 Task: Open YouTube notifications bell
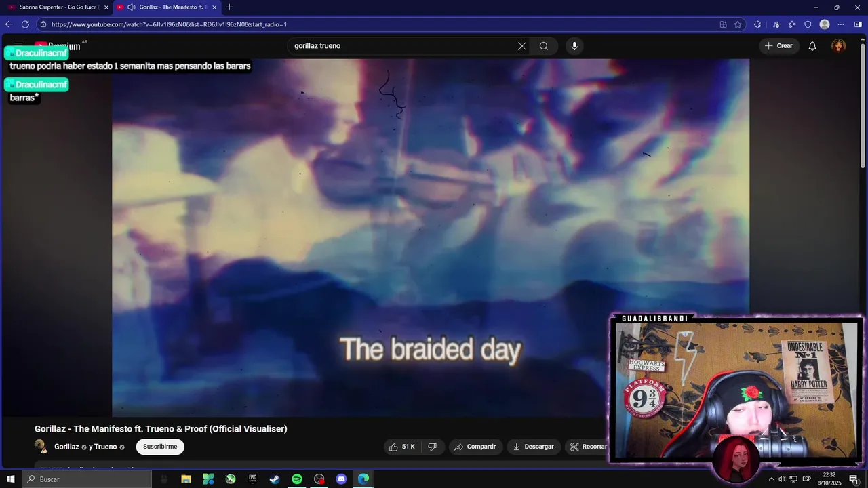(x=812, y=46)
